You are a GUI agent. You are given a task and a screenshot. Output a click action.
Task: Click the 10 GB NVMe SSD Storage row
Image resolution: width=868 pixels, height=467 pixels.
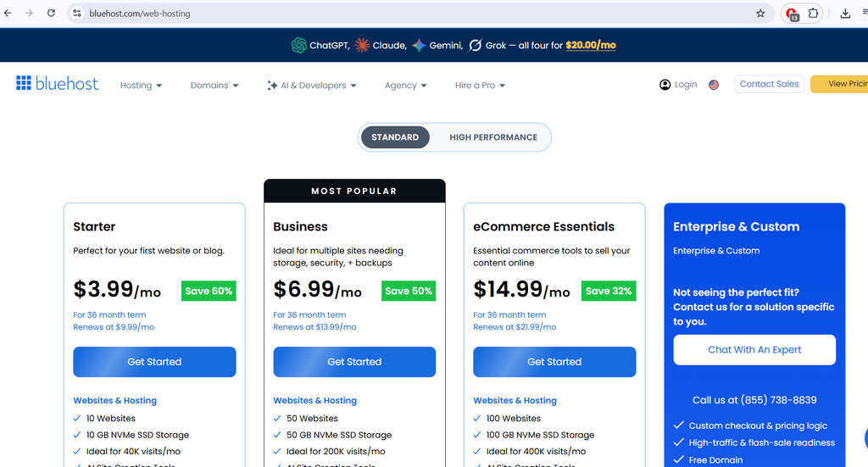(131, 435)
